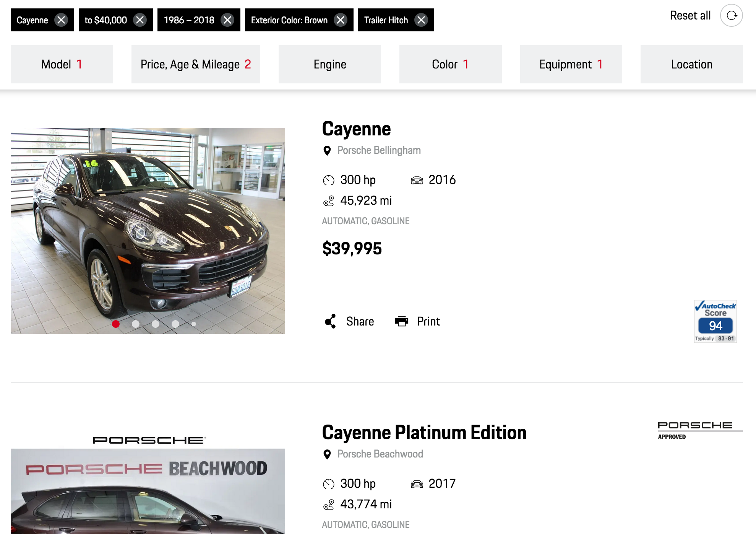Image resolution: width=756 pixels, height=534 pixels.
Task: Click the Share icon on first listing
Action: click(330, 321)
